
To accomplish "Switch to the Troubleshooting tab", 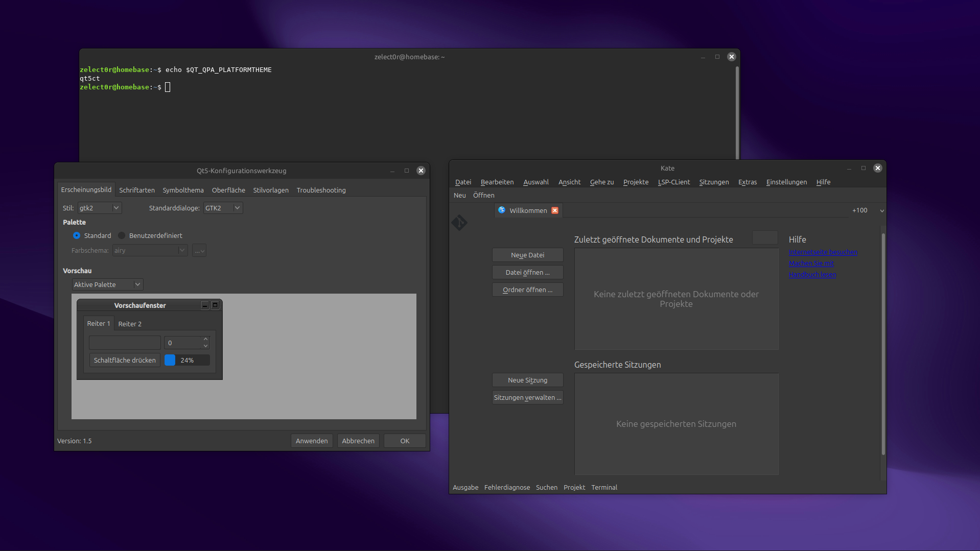I will (x=321, y=190).
